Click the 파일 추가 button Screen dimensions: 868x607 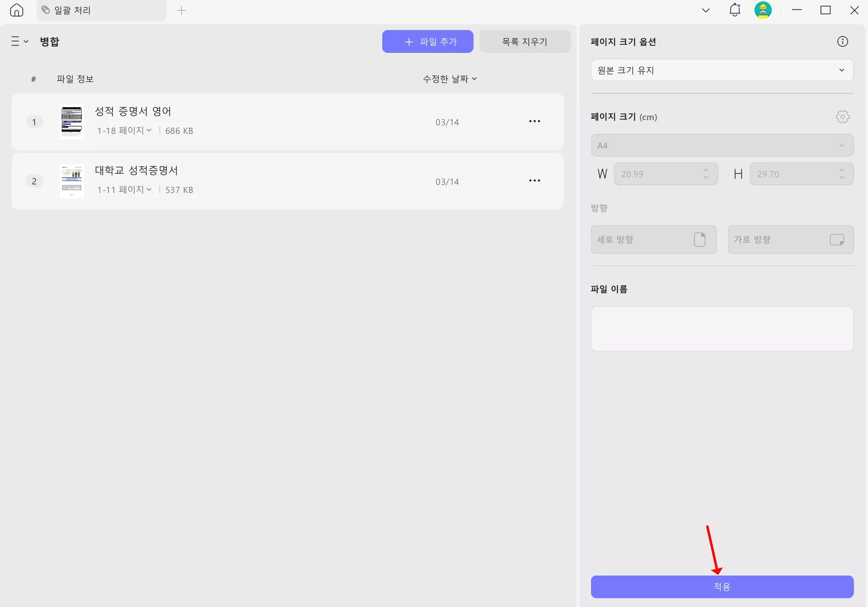[x=428, y=41]
